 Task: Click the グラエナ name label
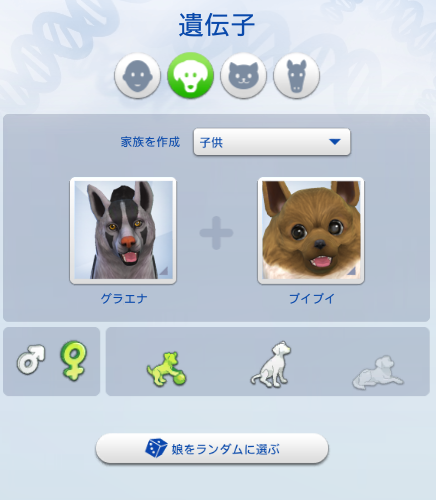pyautogui.click(x=124, y=298)
